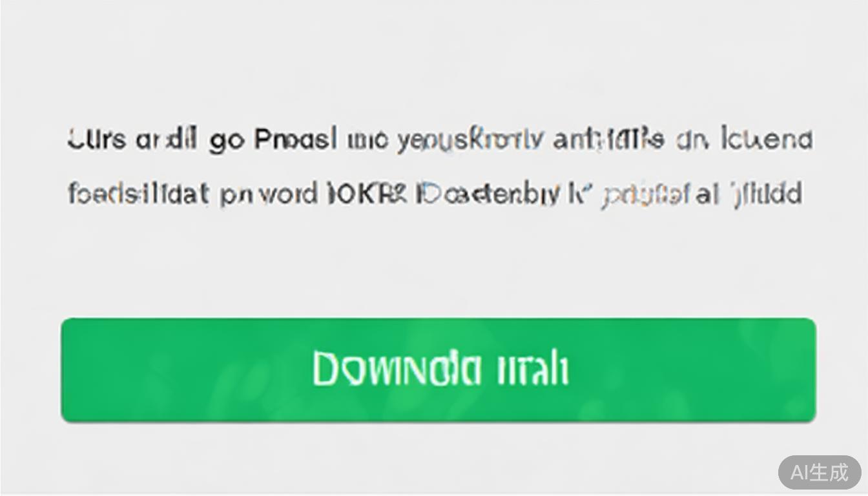Select the last word 'jfildd' on the second line
868x496 pixels.
767,194
